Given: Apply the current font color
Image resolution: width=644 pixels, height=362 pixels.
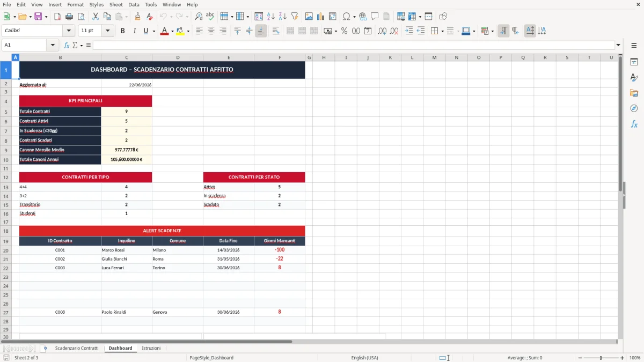Looking at the screenshot, I should (x=164, y=31).
